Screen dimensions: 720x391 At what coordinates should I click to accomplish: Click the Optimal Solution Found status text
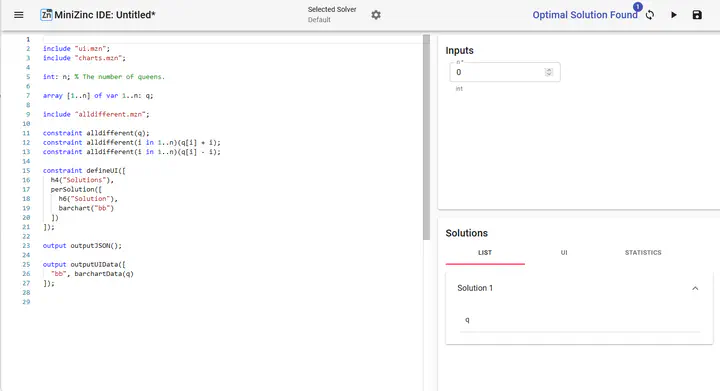(585, 15)
